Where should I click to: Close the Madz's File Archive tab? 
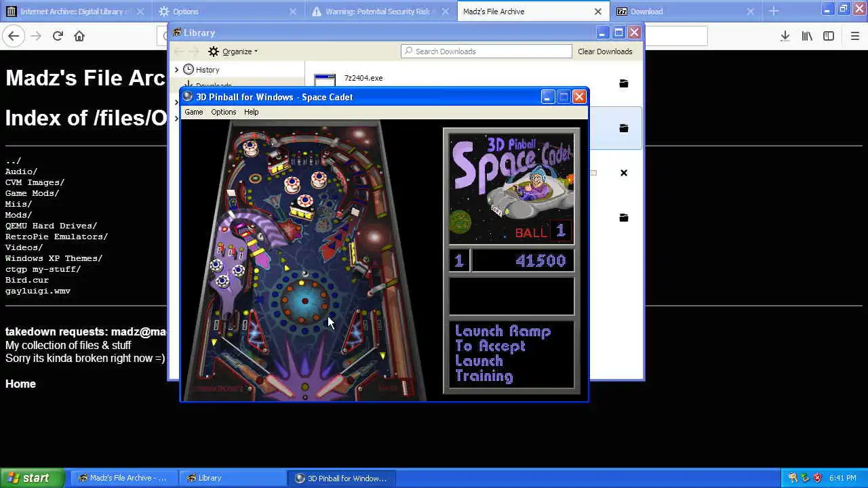click(x=598, y=12)
